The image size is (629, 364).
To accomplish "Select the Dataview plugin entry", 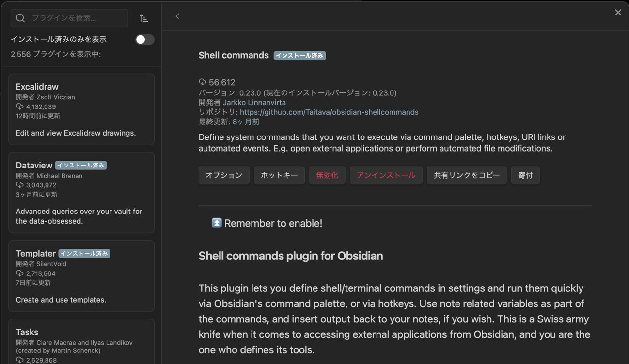I will click(81, 193).
